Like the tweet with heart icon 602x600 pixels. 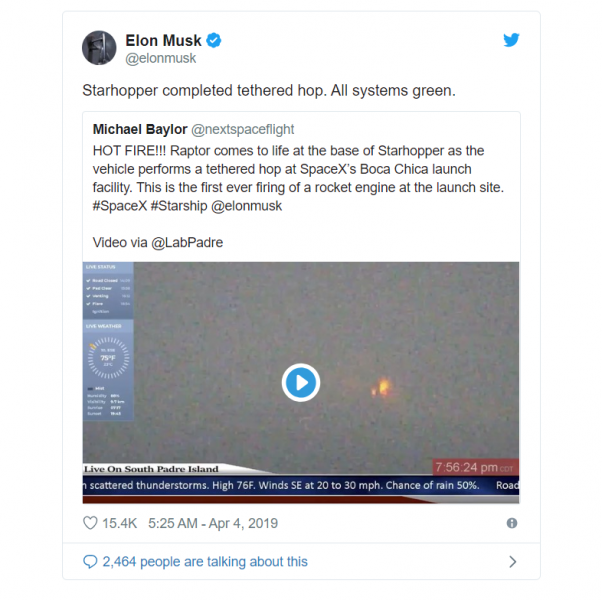tap(90, 523)
